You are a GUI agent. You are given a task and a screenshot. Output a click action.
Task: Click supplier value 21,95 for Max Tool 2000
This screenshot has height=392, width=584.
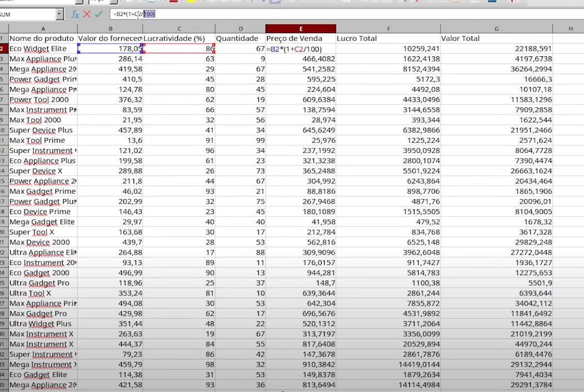(x=110, y=120)
